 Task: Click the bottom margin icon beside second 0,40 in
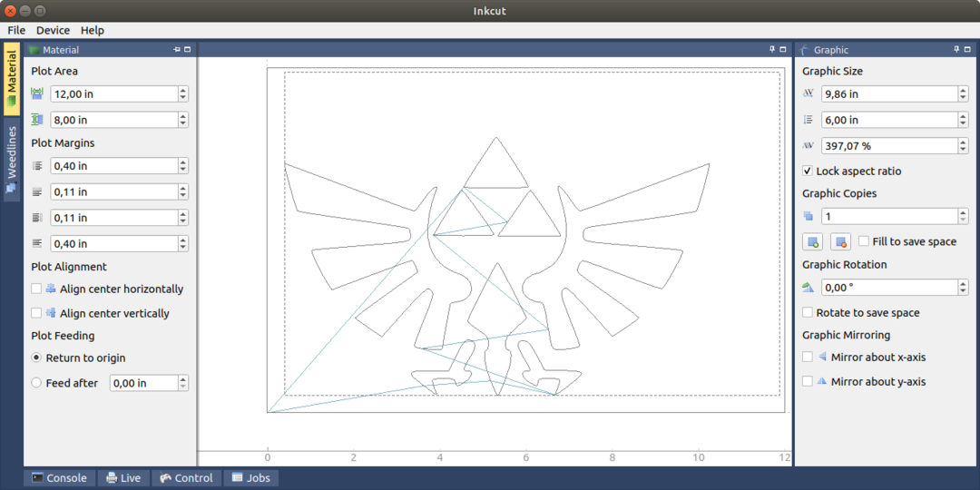37,243
